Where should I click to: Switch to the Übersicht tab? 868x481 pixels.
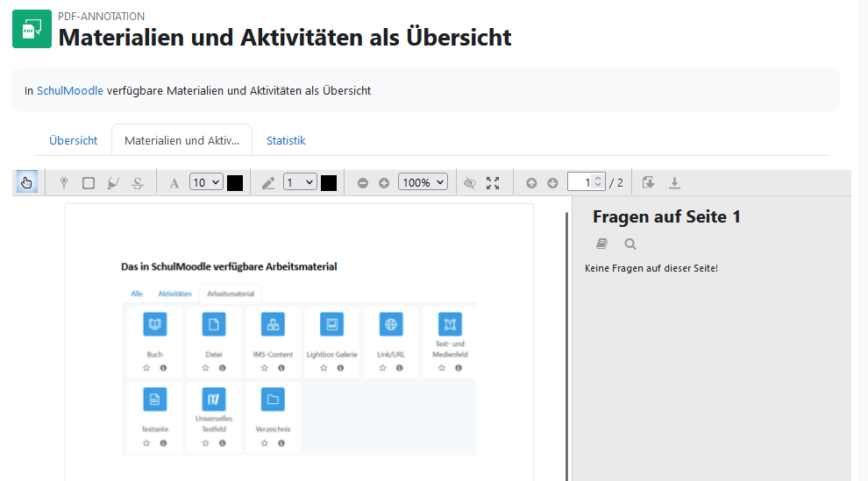73,140
